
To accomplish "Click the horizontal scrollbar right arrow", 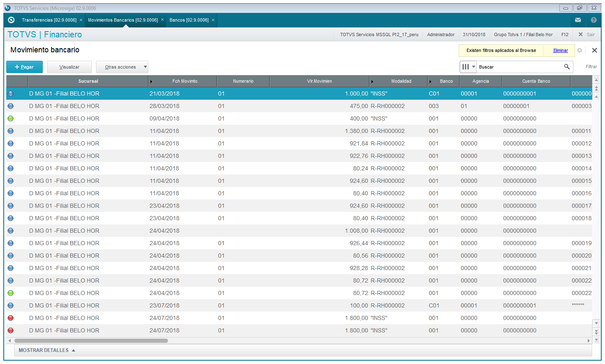I will pos(589,341).
